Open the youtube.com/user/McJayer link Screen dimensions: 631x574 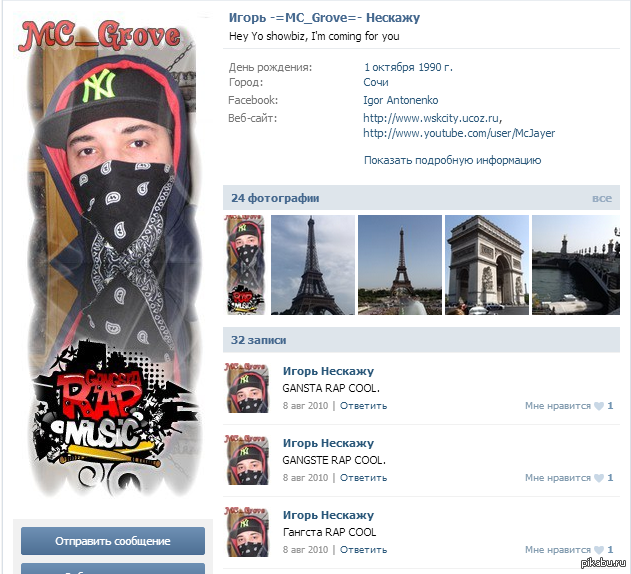pyautogui.click(x=458, y=133)
